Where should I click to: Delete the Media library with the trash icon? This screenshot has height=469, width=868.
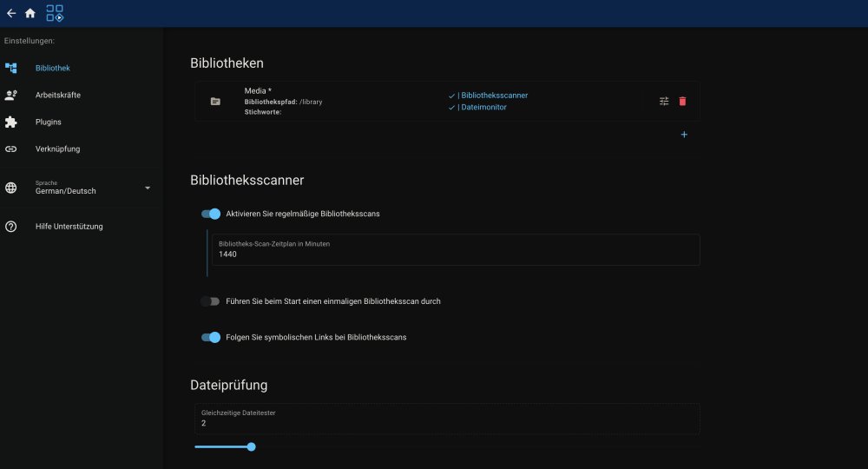[x=682, y=102]
